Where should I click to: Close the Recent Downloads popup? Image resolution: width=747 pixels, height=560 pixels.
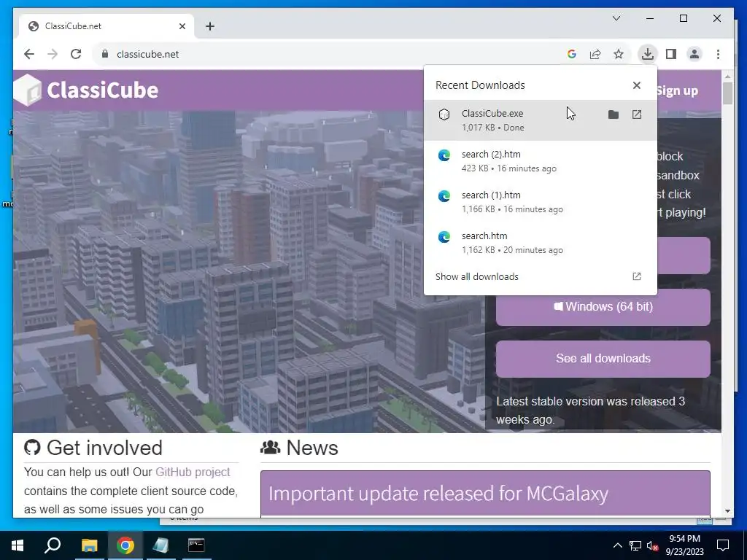636,85
